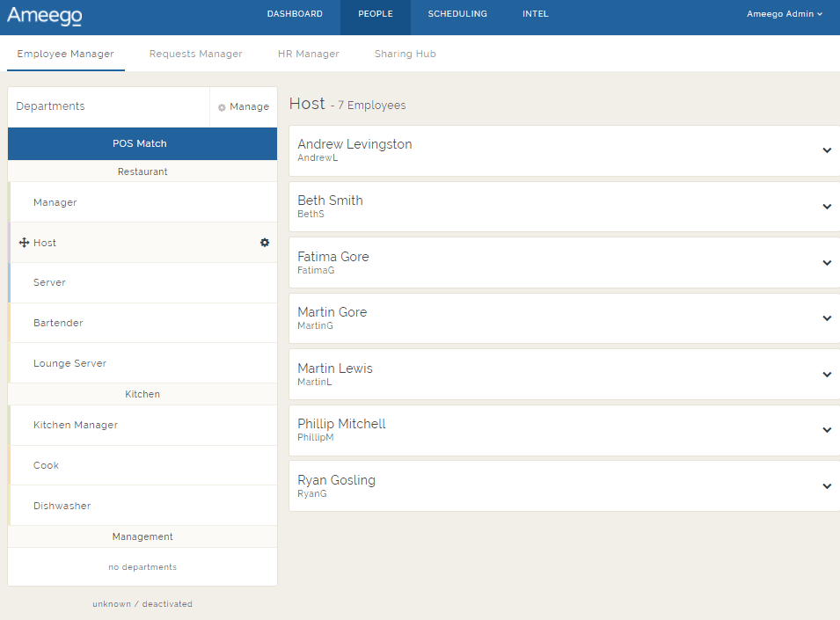The width and height of the screenshot is (840, 620).
Task: Go to the Dashboard menu
Action: (x=295, y=14)
